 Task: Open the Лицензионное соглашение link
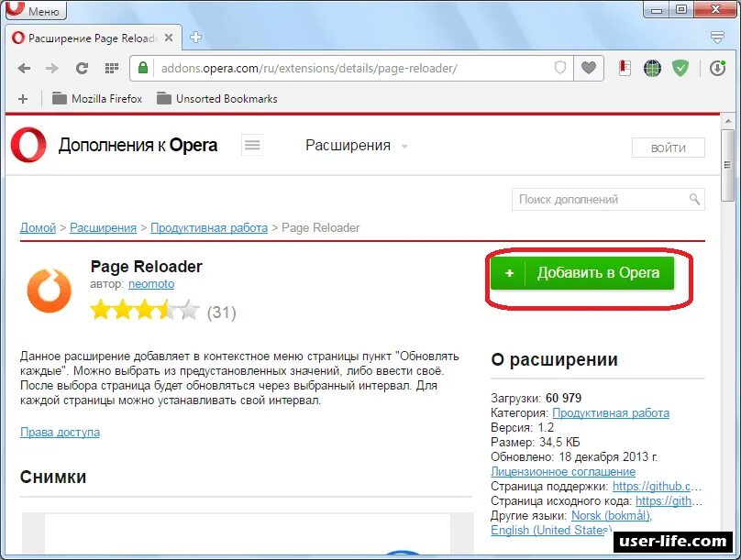pyautogui.click(x=563, y=472)
